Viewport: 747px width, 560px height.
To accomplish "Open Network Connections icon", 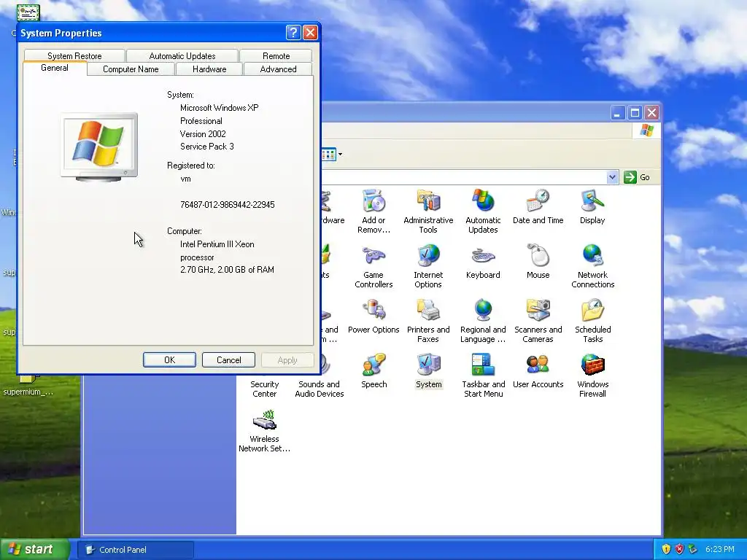I will click(592, 266).
